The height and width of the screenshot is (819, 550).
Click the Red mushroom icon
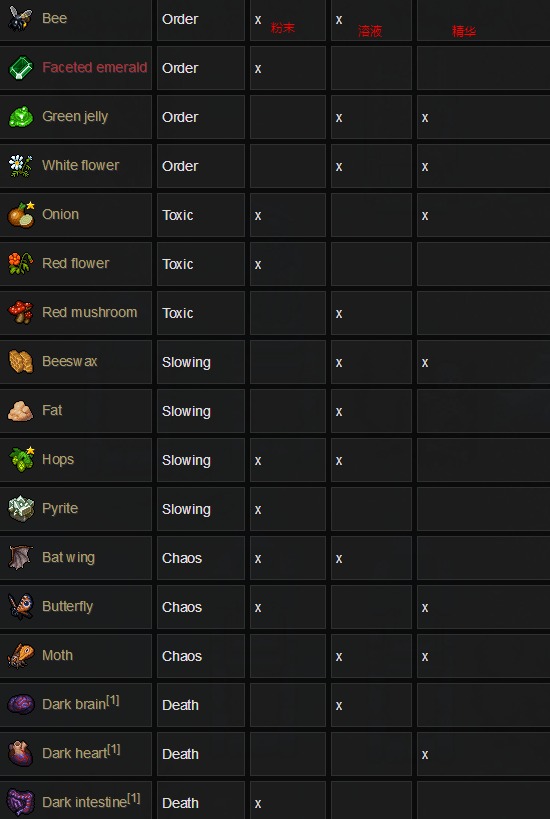pos(21,312)
